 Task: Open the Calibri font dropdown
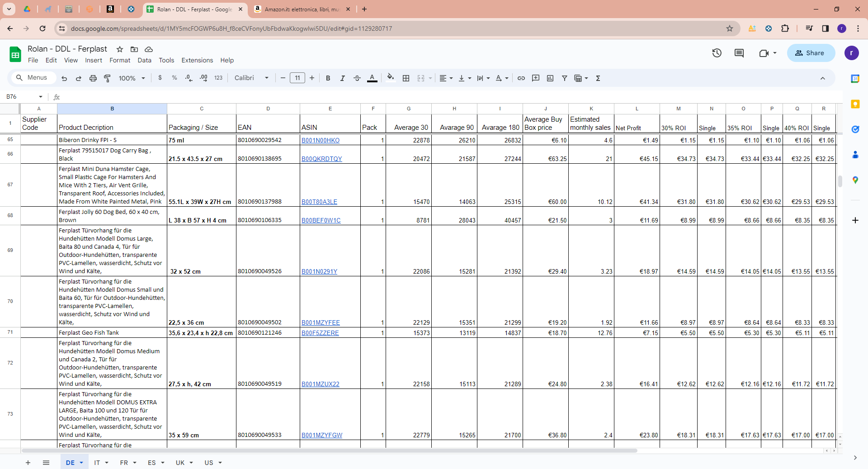(251, 78)
